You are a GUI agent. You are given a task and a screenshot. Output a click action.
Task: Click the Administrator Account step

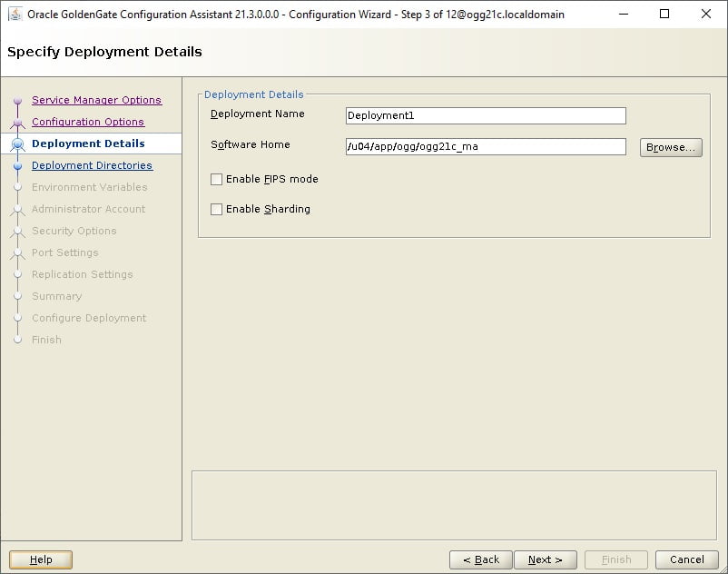pyautogui.click(x=89, y=209)
